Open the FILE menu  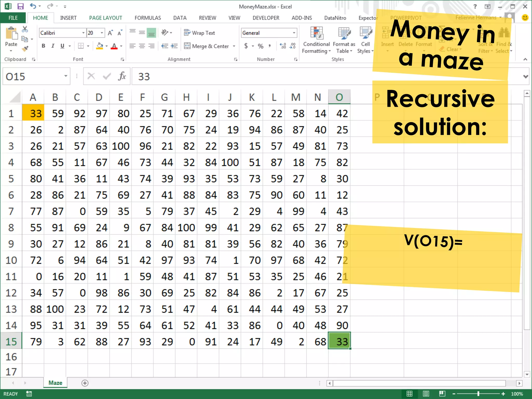click(13, 18)
